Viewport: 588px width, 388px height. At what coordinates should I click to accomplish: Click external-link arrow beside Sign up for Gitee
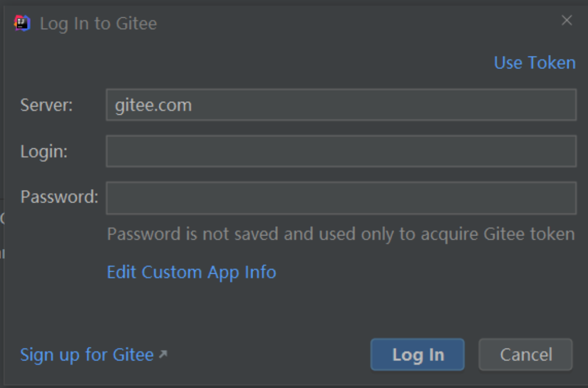click(x=163, y=354)
